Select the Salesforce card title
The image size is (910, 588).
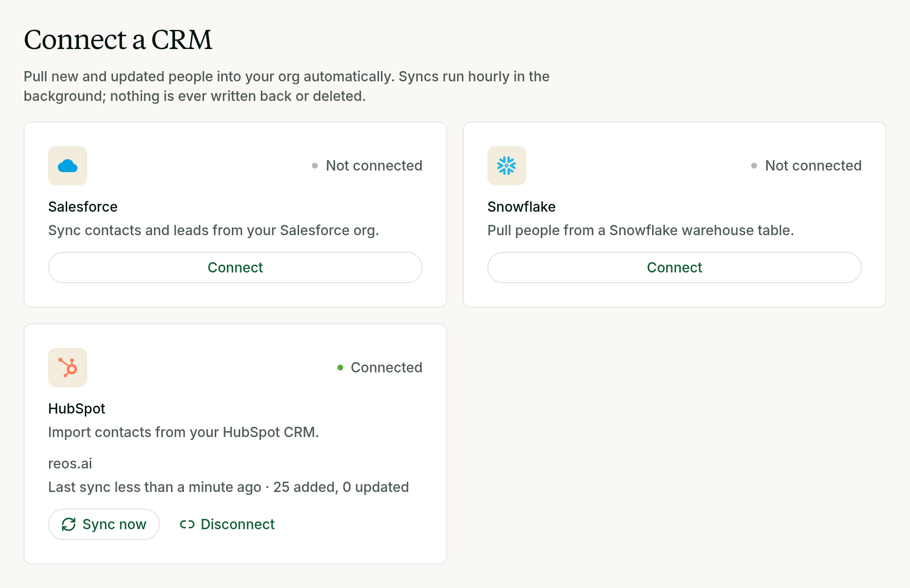point(83,207)
